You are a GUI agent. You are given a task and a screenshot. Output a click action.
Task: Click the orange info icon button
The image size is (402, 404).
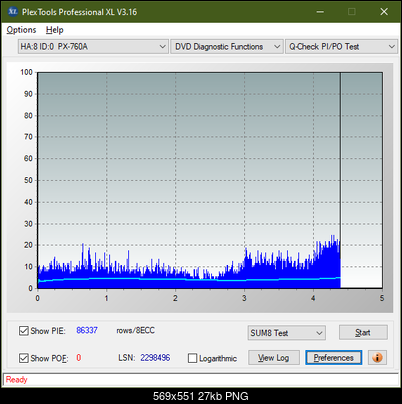click(x=377, y=358)
